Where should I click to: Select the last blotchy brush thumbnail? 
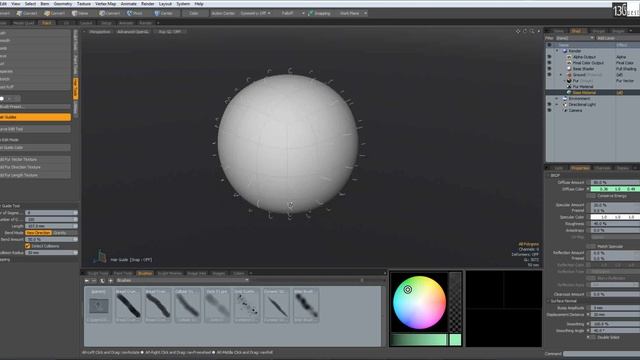click(x=306, y=305)
